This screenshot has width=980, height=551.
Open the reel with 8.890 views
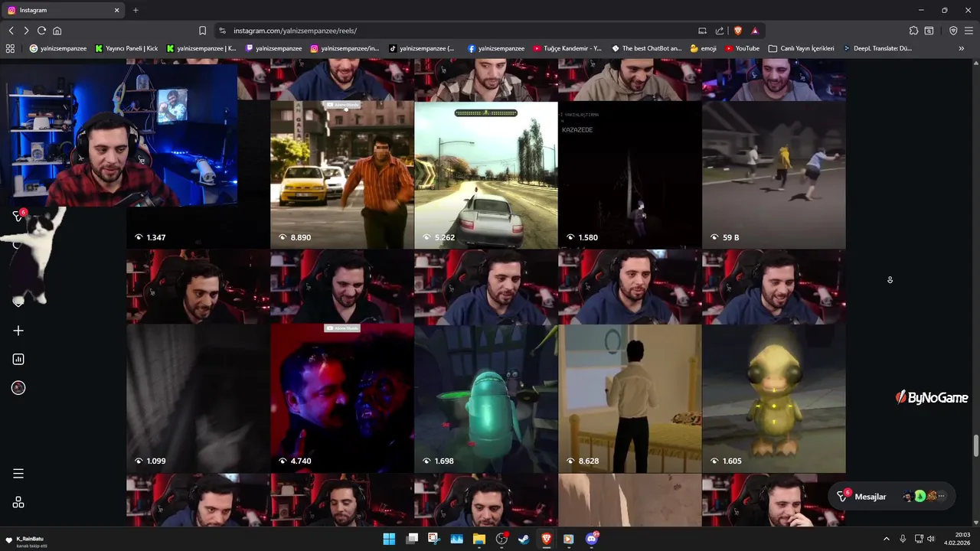(x=342, y=153)
